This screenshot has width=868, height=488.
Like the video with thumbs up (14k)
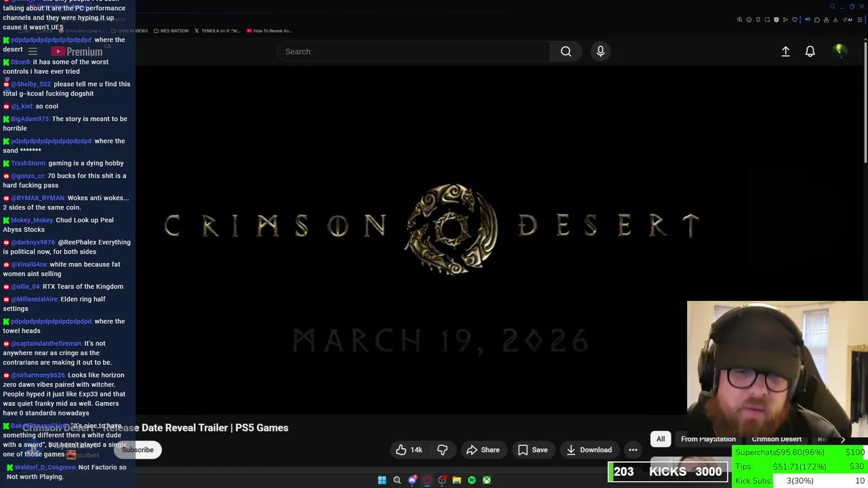click(x=409, y=450)
